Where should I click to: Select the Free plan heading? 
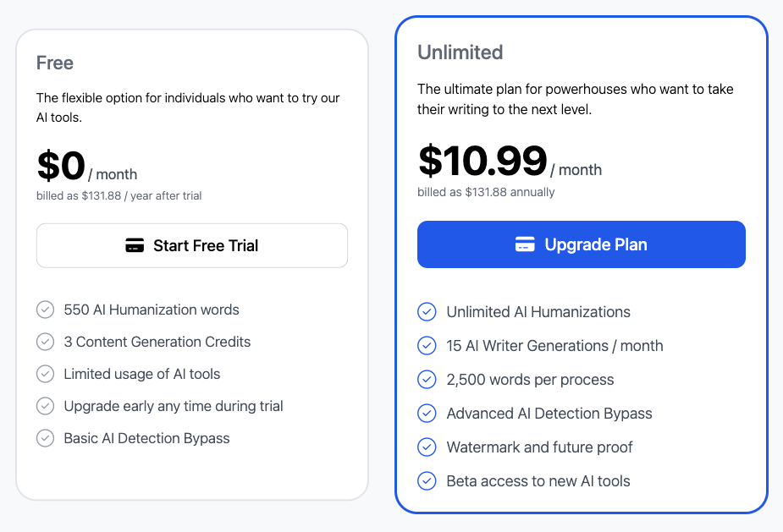(x=55, y=63)
